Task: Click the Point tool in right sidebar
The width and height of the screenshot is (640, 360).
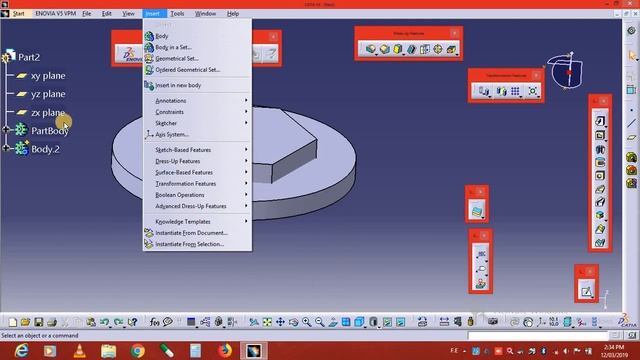Action: click(631, 110)
